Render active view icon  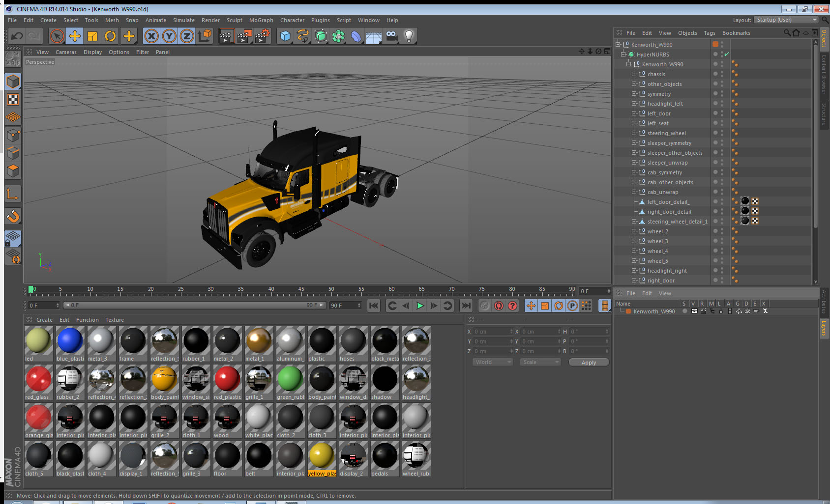(226, 36)
